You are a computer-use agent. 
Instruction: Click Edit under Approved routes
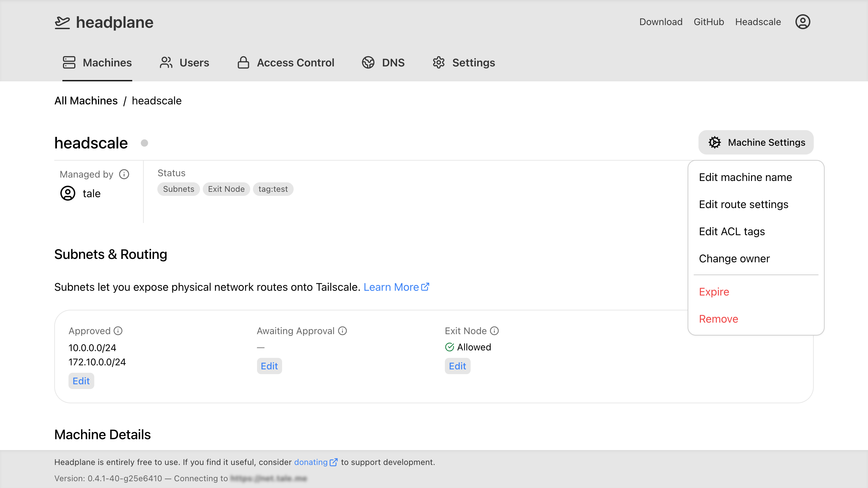pyautogui.click(x=81, y=381)
